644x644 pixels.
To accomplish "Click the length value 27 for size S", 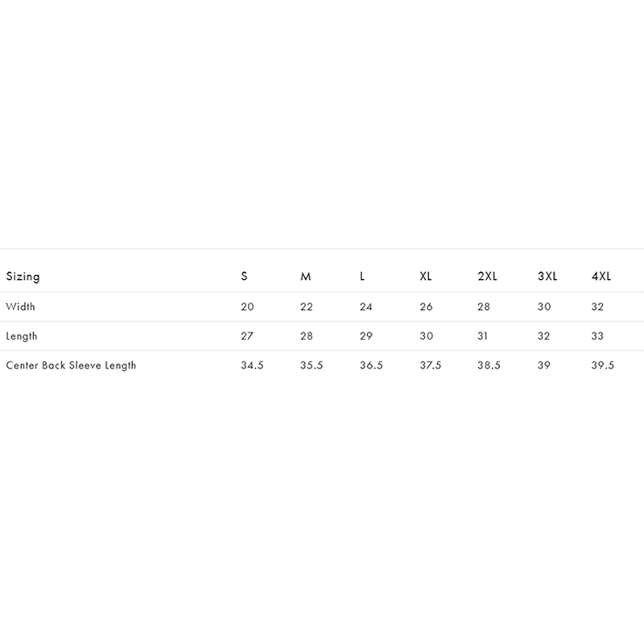I will [247, 336].
